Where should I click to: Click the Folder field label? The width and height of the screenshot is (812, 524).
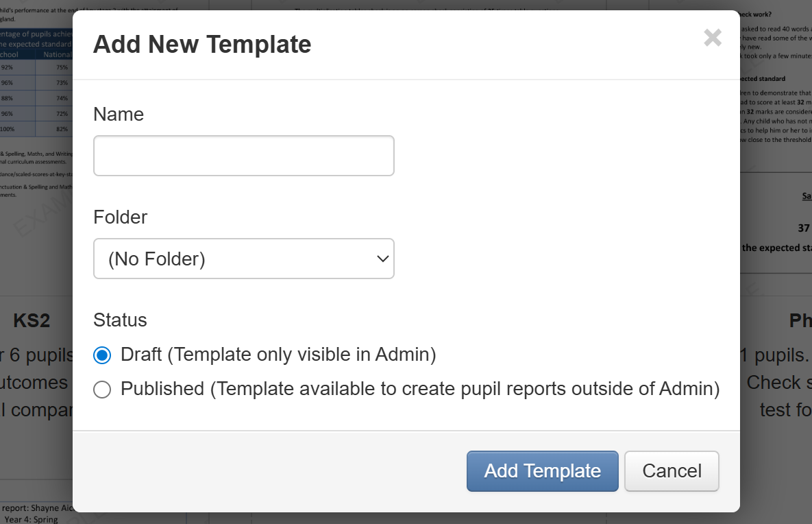(120, 217)
